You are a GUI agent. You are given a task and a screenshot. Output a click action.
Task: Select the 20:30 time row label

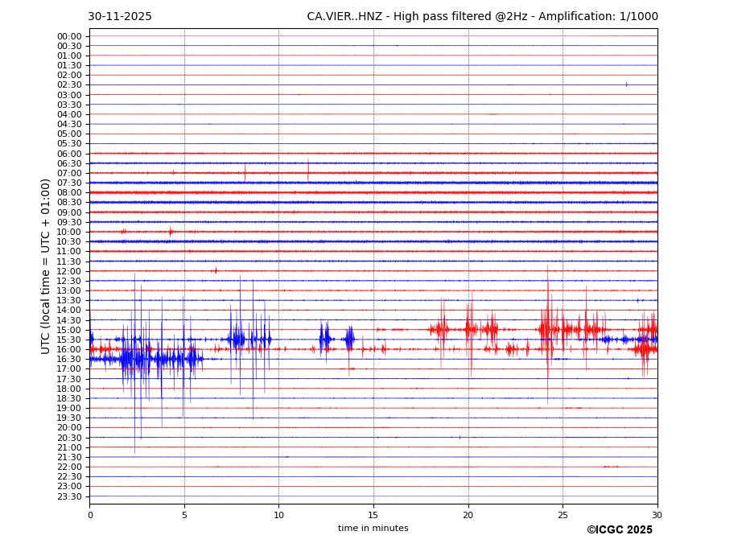(69, 438)
